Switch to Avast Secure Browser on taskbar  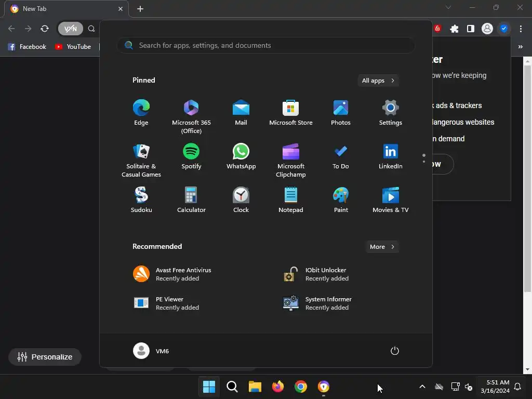[x=324, y=387]
